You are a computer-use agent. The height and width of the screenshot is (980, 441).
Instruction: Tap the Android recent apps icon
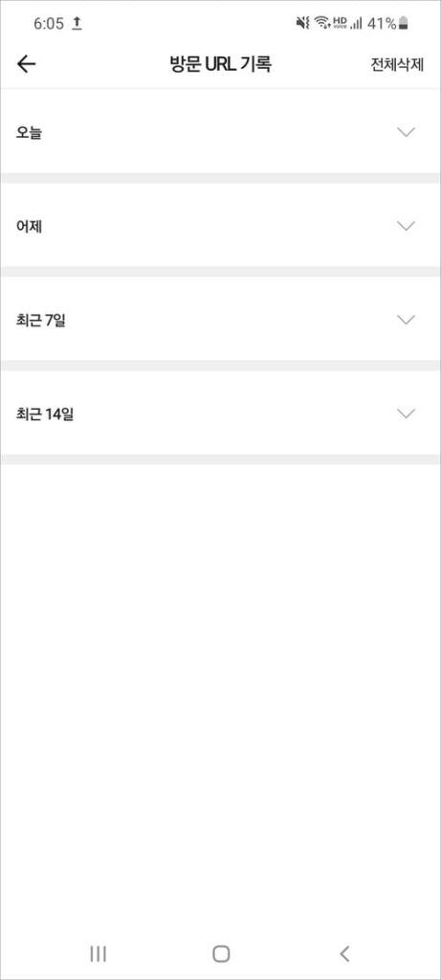tap(99, 953)
